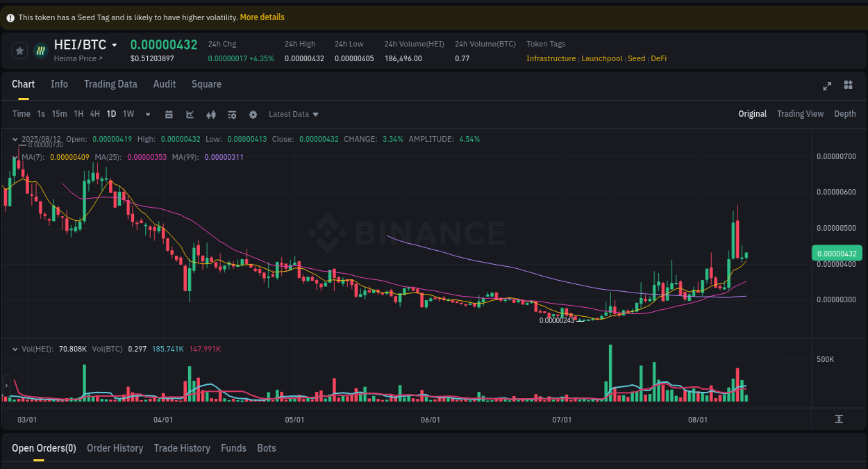This screenshot has width=868, height=469.
Task: Open the indicators icon next to chart style
Action: (x=211, y=114)
